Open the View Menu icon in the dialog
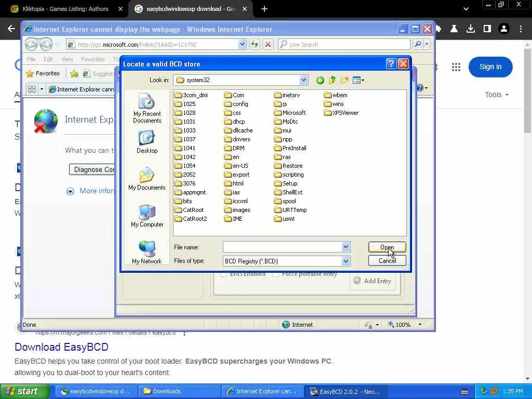Image resolution: width=532 pixels, height=399 pixels. click(358, 80)
